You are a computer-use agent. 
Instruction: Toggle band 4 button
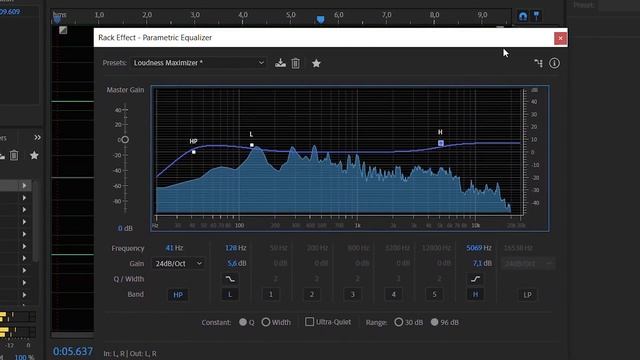point(393,295)
